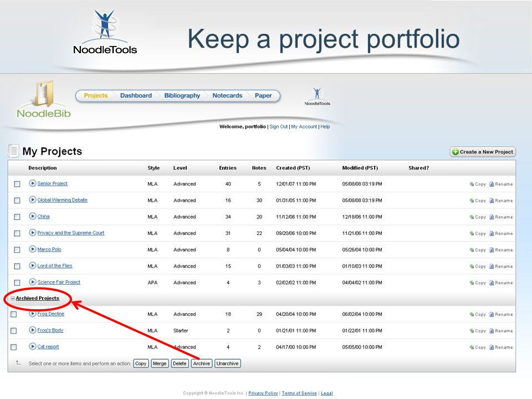Image resolution: width=532 pixels, height=399 pixels.
Task: Copy the Global Warming Debate project
Action: (477, 201)
